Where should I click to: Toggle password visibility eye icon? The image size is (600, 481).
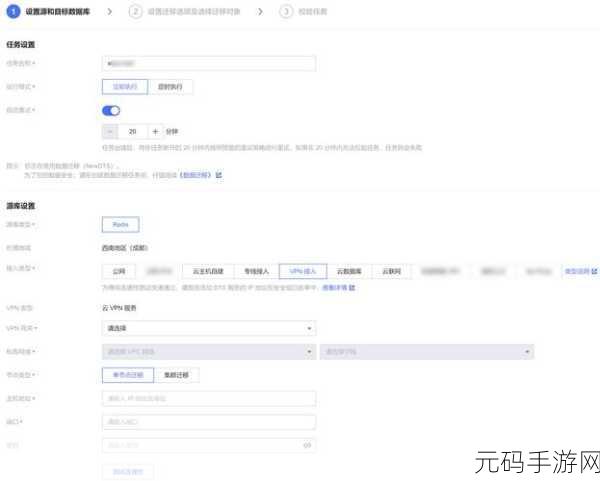[x=307, y=445]
